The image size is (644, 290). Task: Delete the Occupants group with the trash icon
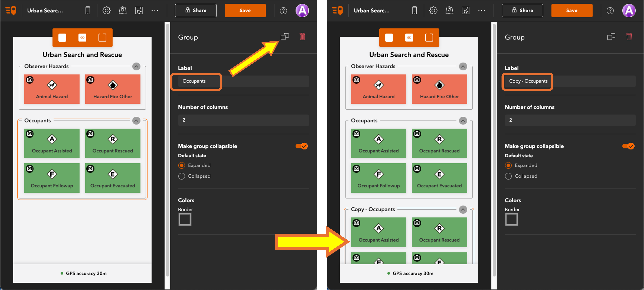coord(302,37)
